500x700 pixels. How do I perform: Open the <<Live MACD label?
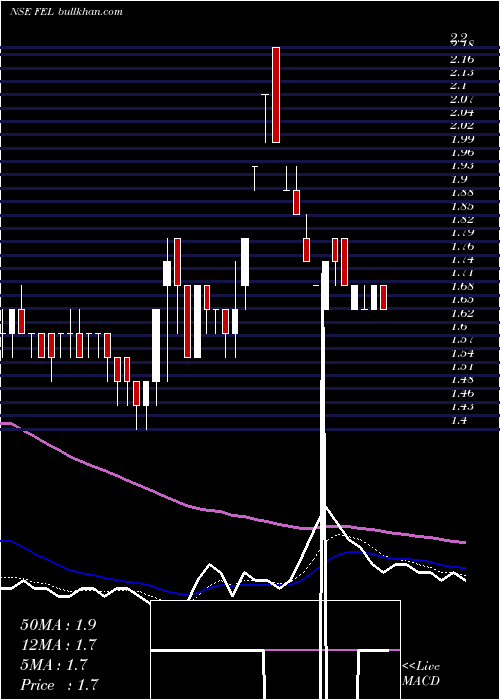click(421, 674)
